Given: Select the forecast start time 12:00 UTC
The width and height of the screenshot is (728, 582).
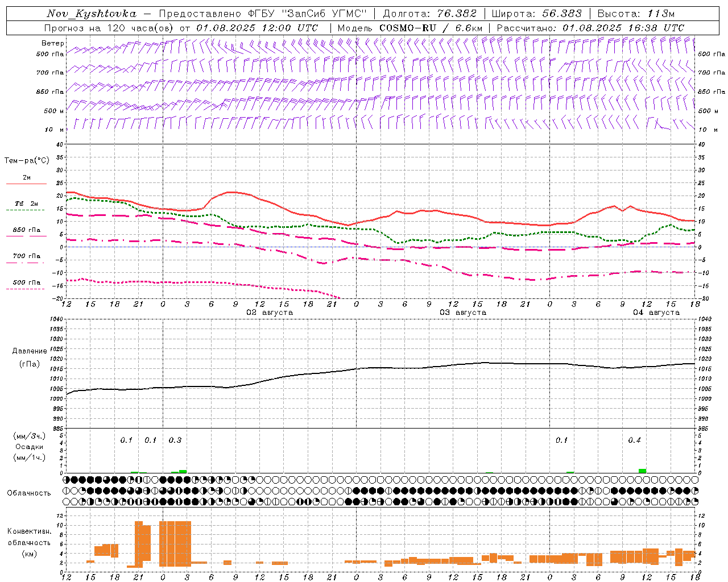Looking at the screenshot, I should (287, 28).
